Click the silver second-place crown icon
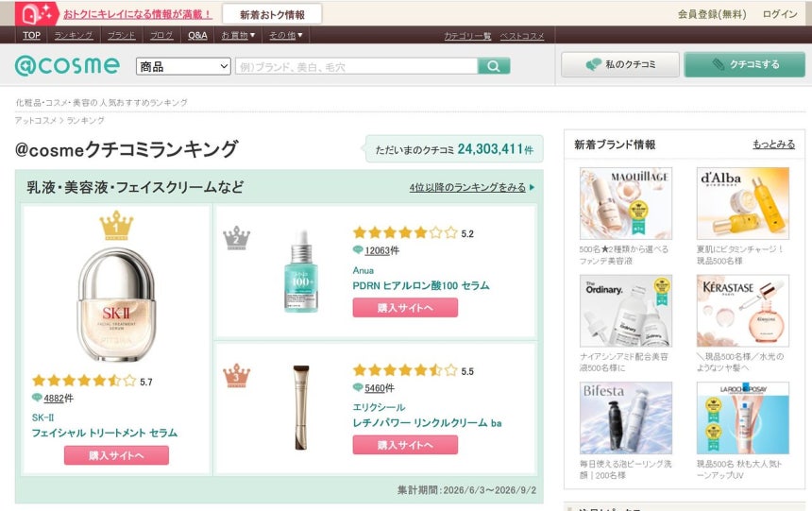Screen dimensions: 812x511 (x=237, y=238)
